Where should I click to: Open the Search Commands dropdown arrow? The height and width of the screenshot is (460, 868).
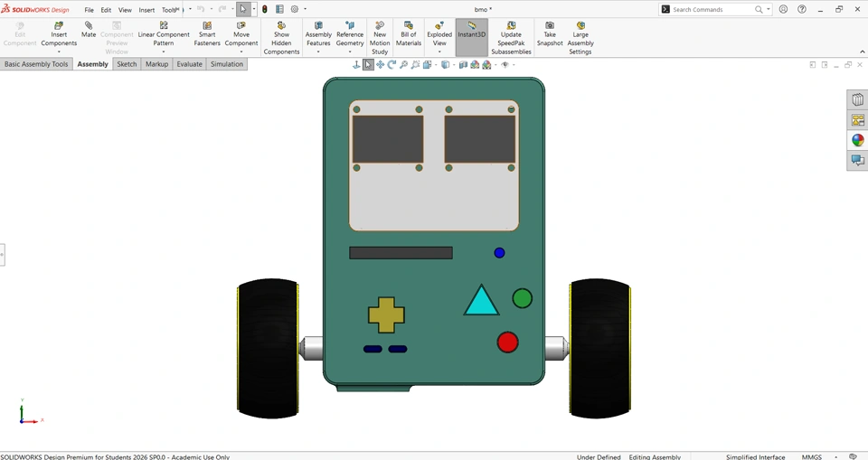click(769, 9)
